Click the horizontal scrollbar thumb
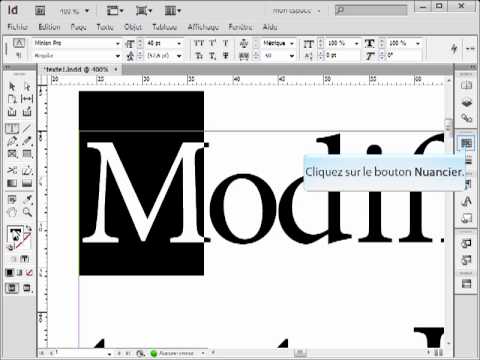 pos(300,353)
